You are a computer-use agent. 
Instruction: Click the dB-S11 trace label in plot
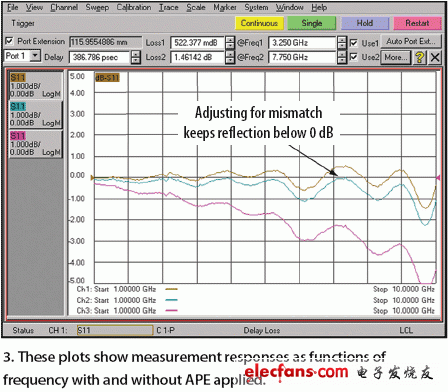point(107,78)
